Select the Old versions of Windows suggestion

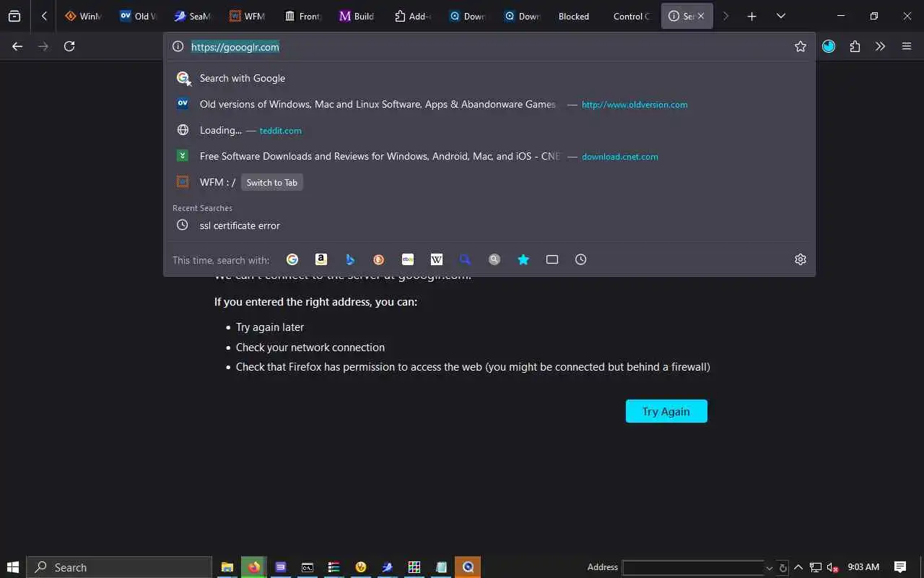click(x=489, y=104)
